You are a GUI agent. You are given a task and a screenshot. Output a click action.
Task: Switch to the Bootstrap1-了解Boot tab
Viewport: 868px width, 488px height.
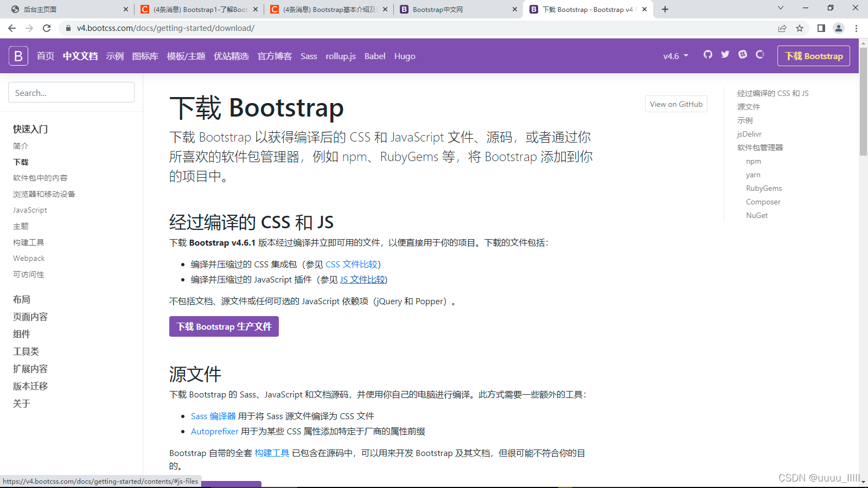(x=199, y=9)
